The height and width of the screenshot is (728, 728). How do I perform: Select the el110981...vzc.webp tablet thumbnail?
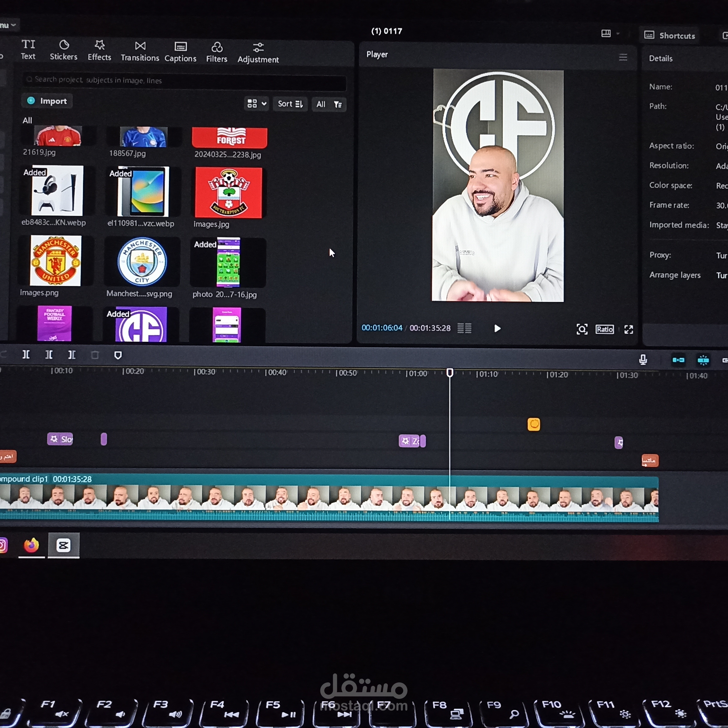143,191
